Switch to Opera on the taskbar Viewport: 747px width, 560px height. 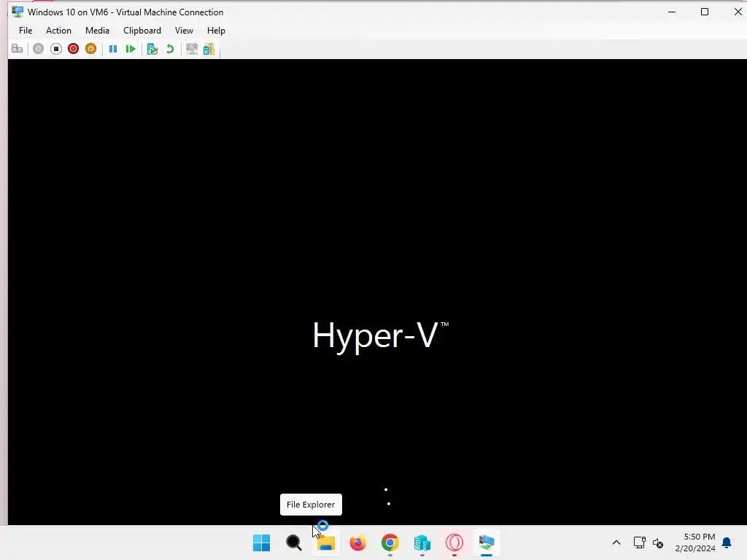pyautogui.click(x=454, y=542)
